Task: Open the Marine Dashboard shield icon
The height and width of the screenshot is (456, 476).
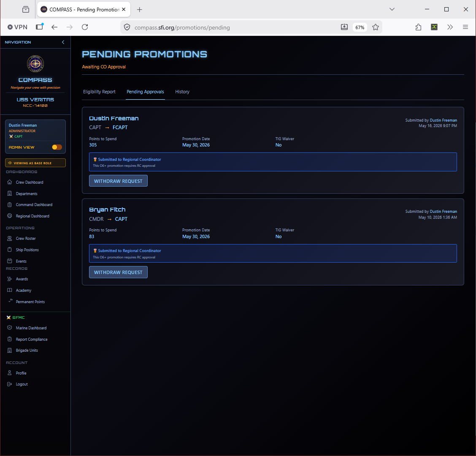Action: click(9, 328)
